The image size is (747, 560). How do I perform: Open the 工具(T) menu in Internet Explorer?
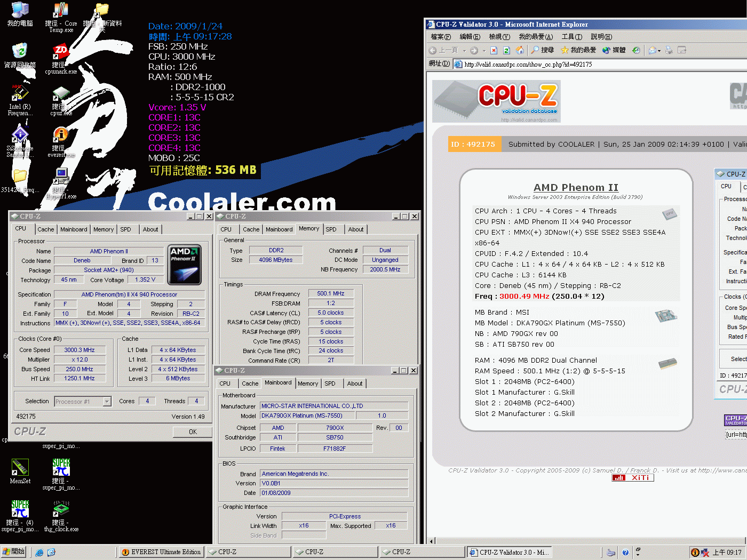[571, 37]
